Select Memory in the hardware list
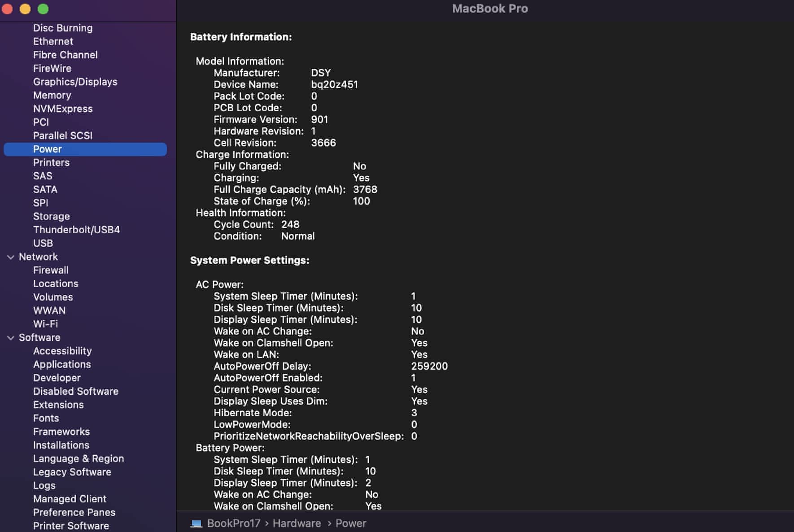 click(x=52, y=95)
